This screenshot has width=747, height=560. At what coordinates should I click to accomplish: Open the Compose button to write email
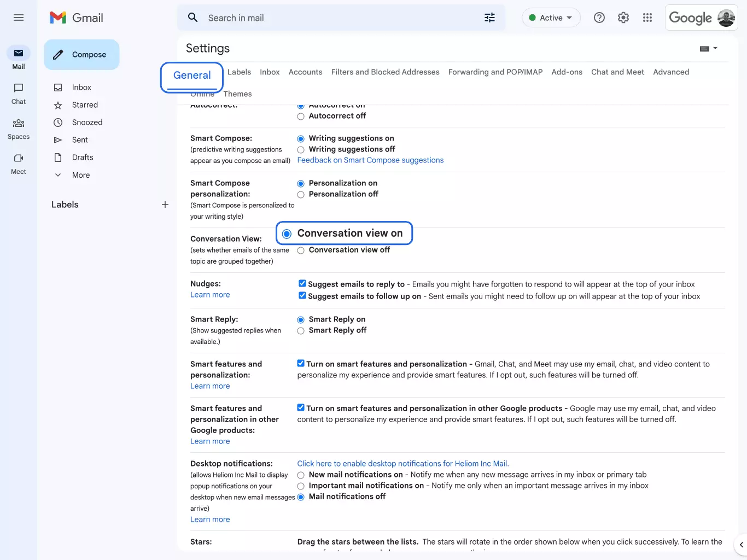click(81, 54)
